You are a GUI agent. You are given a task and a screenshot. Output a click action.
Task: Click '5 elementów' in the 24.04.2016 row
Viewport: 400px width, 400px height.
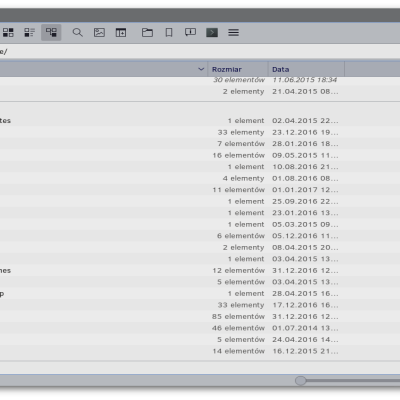point(241,339)
